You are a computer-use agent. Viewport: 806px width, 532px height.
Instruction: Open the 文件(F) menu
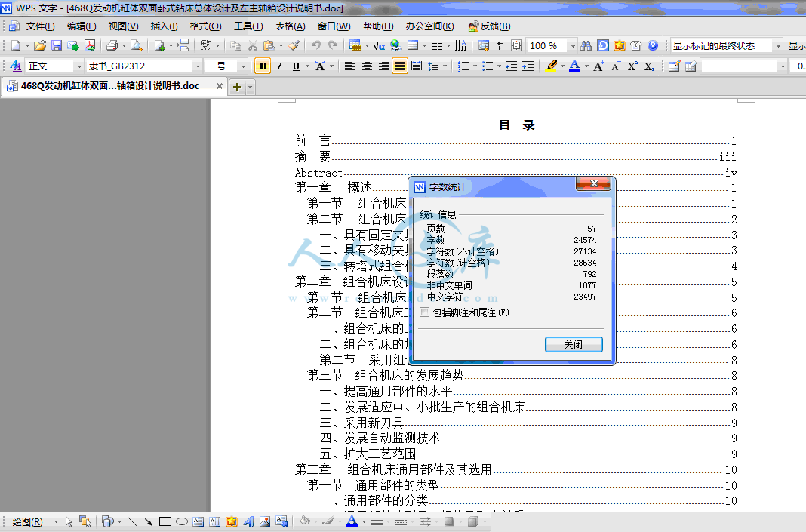pyautogui.click(x=40, y=26)
